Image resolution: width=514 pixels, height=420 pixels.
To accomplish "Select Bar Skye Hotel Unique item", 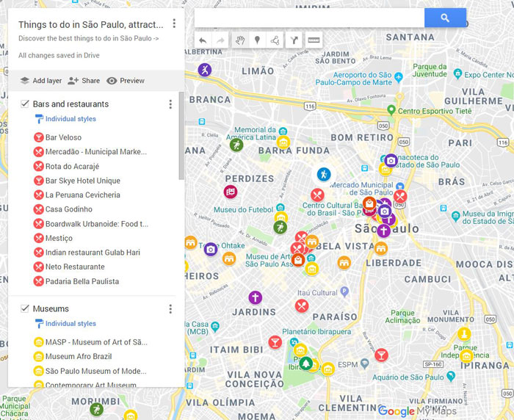I will [77, 181].
